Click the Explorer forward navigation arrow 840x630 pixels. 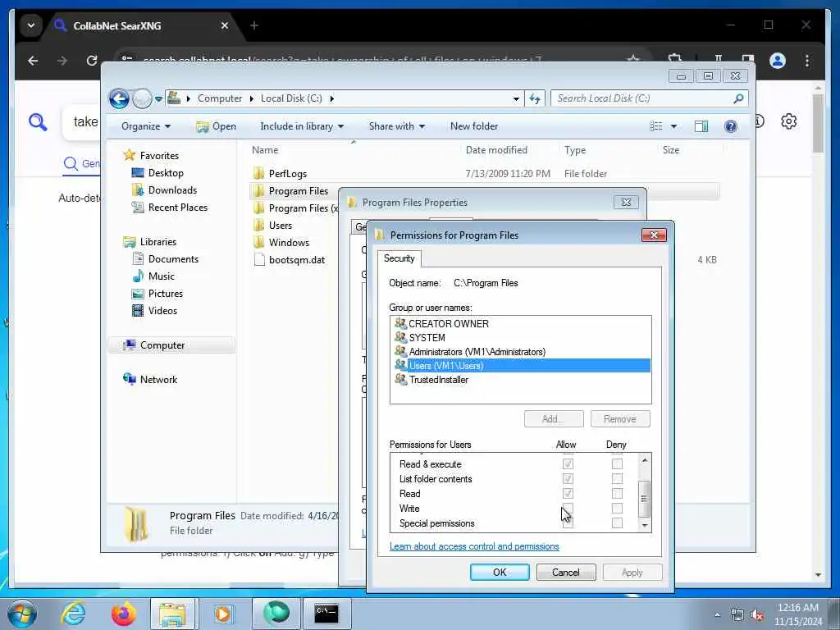142,98
